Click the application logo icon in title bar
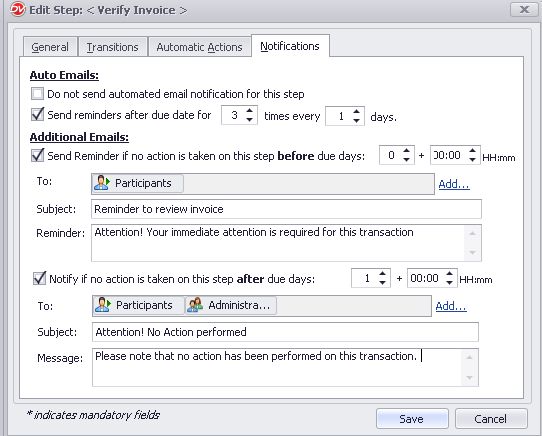The image size is (542, 436). tap(17, 9)
